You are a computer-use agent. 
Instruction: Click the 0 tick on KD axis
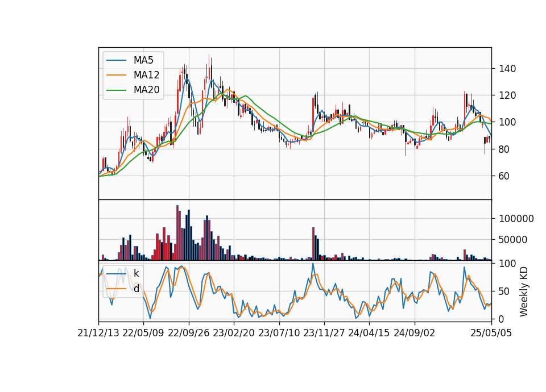pos(502,319)
